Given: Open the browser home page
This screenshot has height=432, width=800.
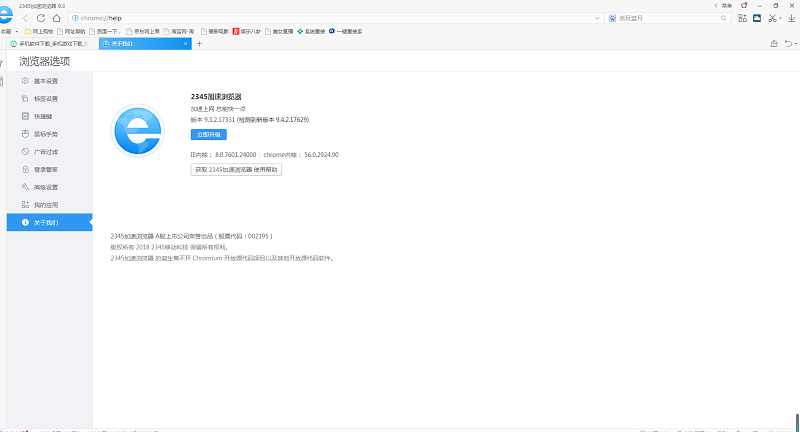Looking at the screenshot, I should [x=57, y=18].
